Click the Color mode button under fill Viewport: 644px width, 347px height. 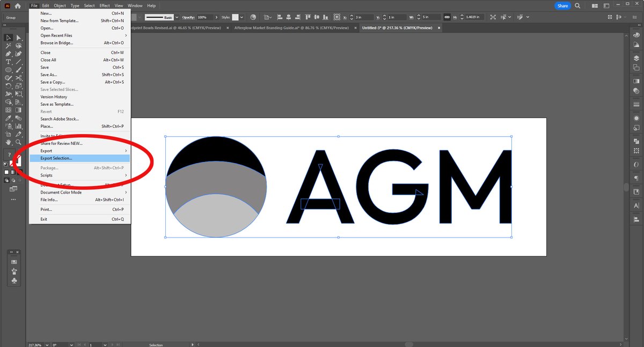click(x=7, y=172)
